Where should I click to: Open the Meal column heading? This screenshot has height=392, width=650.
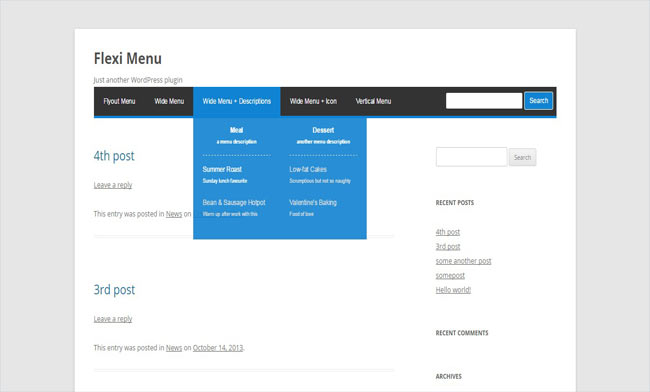pos(236,130)
